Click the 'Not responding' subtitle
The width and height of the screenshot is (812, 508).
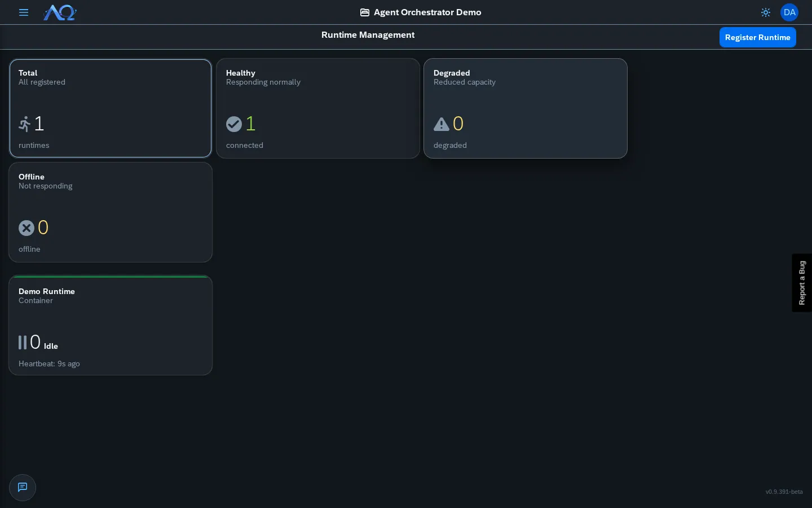pyautogui.click(x=46, y=186)
